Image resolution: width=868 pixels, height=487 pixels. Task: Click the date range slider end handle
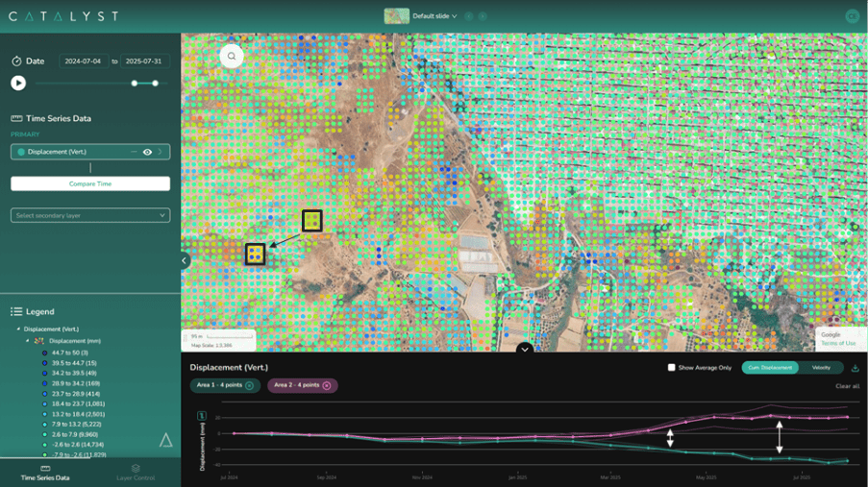pyautogui.click(x=155, y=83)
